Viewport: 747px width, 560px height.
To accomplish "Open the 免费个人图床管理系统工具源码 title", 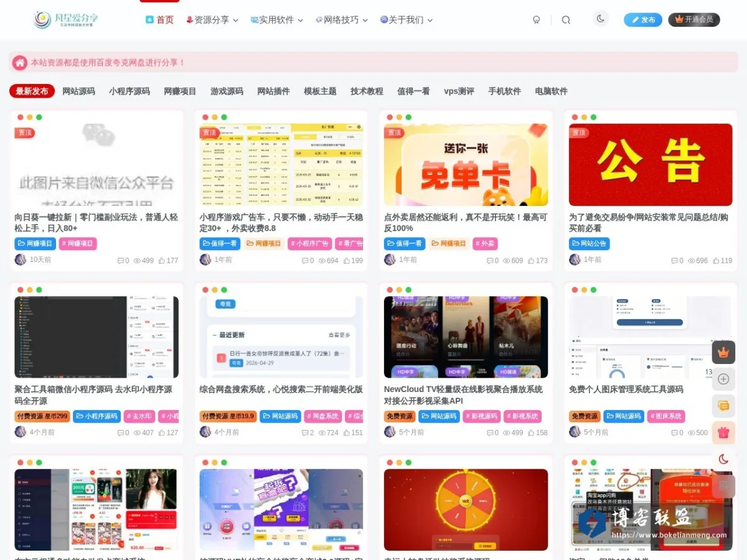I will 626,390.
